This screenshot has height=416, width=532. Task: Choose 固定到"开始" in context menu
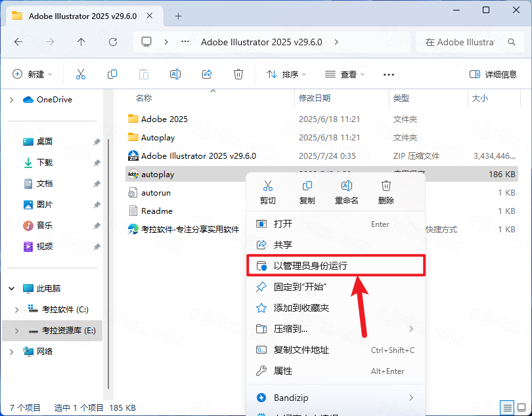click(x=336, y=287)
